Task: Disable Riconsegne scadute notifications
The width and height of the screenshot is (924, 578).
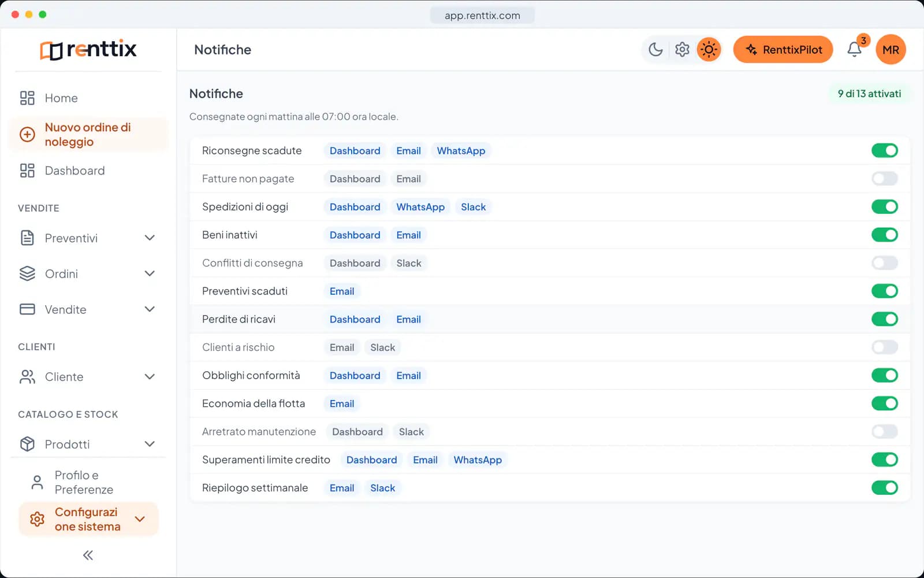Action: pyautogui.click(x=885, y=151)
